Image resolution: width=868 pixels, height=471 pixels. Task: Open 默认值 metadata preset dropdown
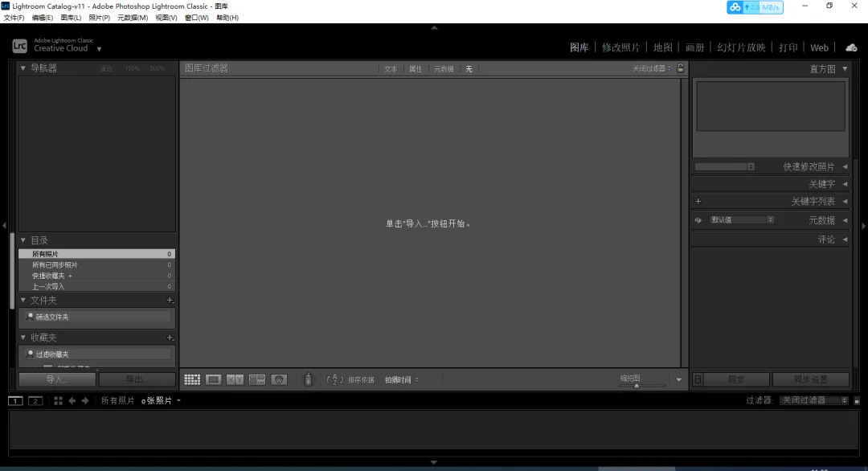tap(741, 220)
